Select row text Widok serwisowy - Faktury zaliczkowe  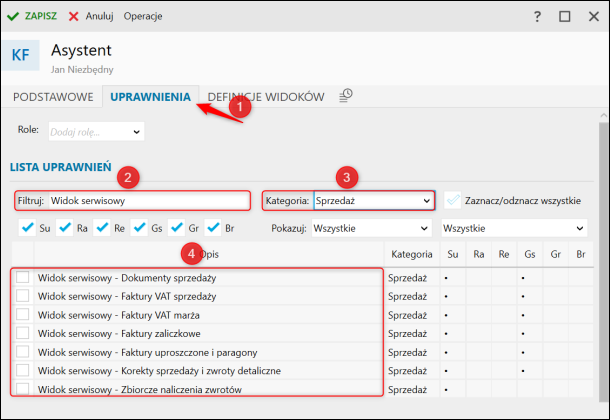[x=119, y=334]
